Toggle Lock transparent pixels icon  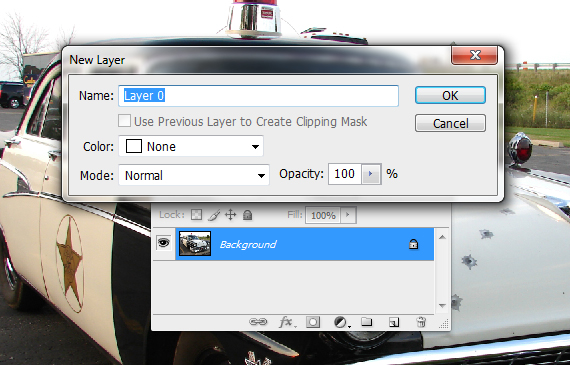pos(196,215)
